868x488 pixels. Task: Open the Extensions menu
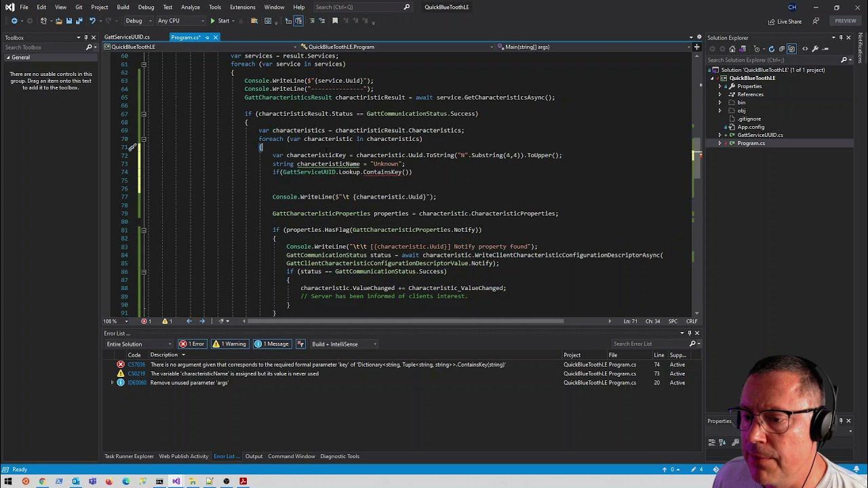(x=243, y=7)
